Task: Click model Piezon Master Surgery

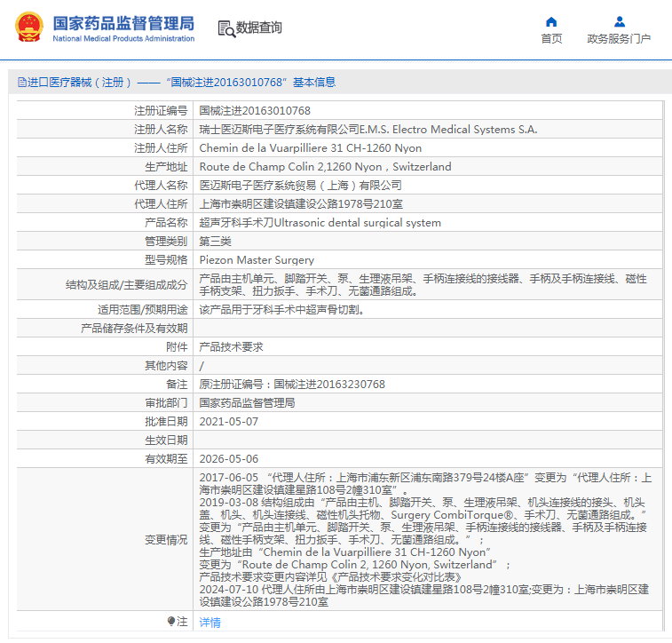Action: click(x=257, y=259)
